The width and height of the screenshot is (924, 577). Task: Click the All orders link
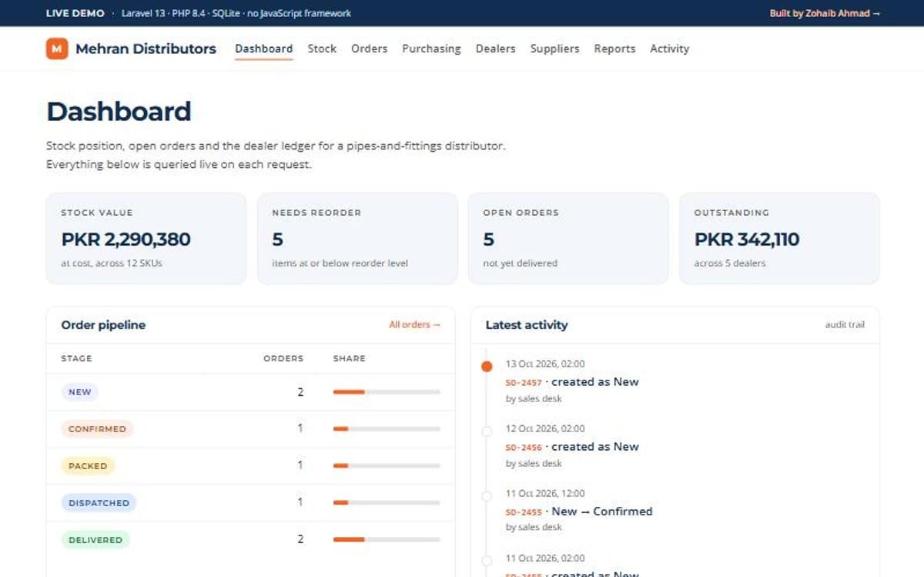pyautogui.click(x=414, y=325)
